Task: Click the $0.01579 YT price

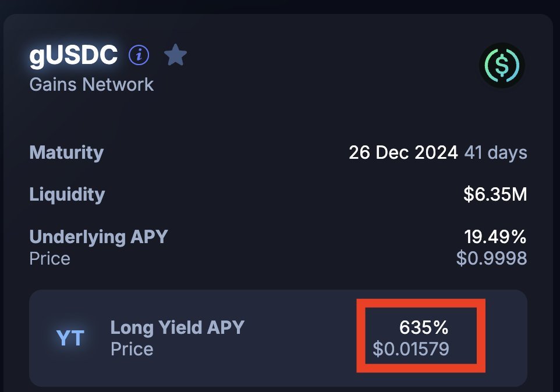Action: pos(411,349)
